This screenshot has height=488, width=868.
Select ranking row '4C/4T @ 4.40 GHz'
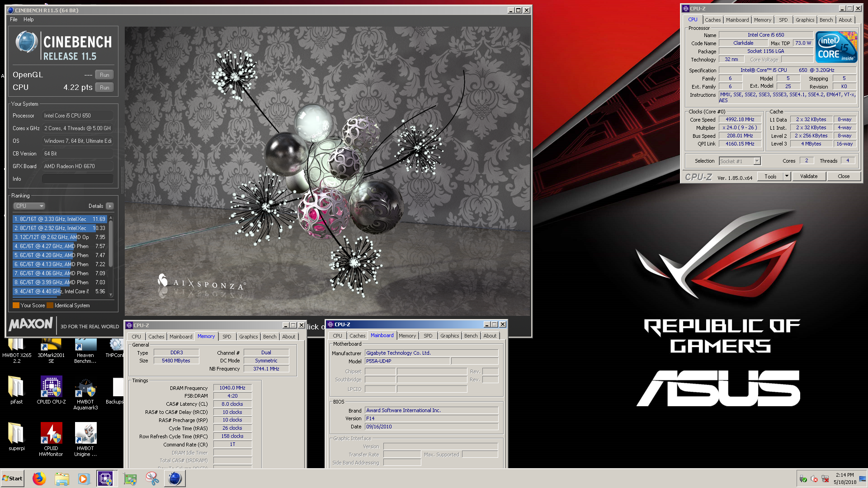click(x=60, y=291)
